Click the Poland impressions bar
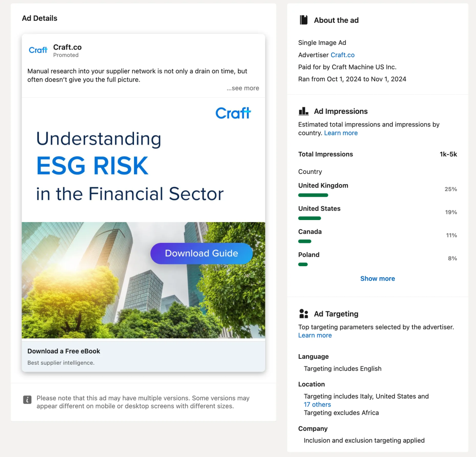The width and height of the screenshot is (476, 457). pyautogui.click(x=303, y=264)
